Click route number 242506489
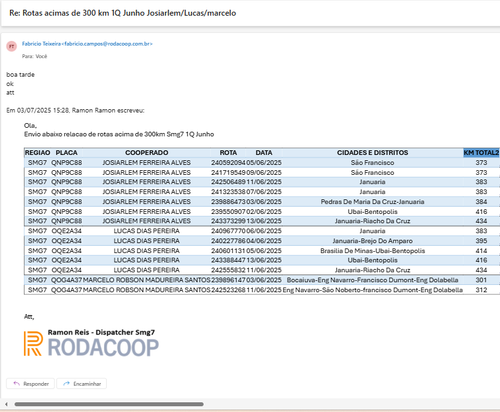This screenshot has height=412, width=500. pos(228,182)
